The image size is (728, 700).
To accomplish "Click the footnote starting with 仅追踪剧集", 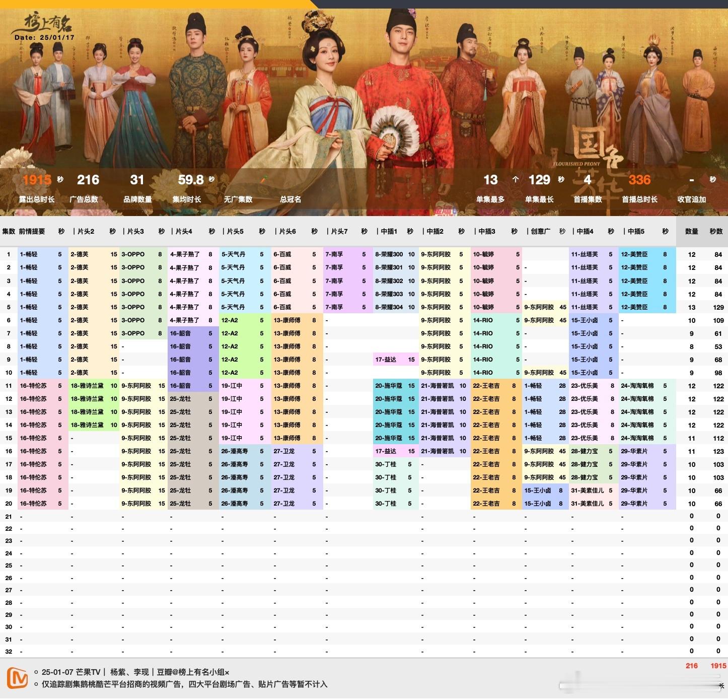I will 184,684.
